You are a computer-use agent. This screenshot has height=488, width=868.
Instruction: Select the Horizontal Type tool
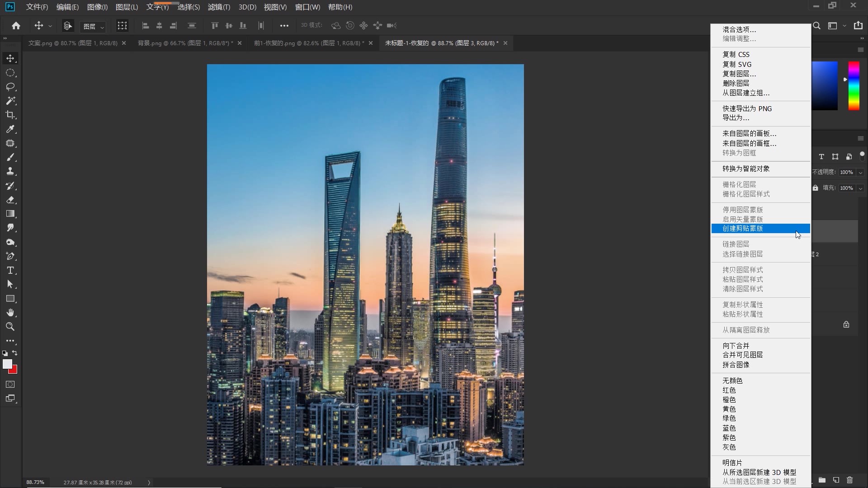pos(10,271)
